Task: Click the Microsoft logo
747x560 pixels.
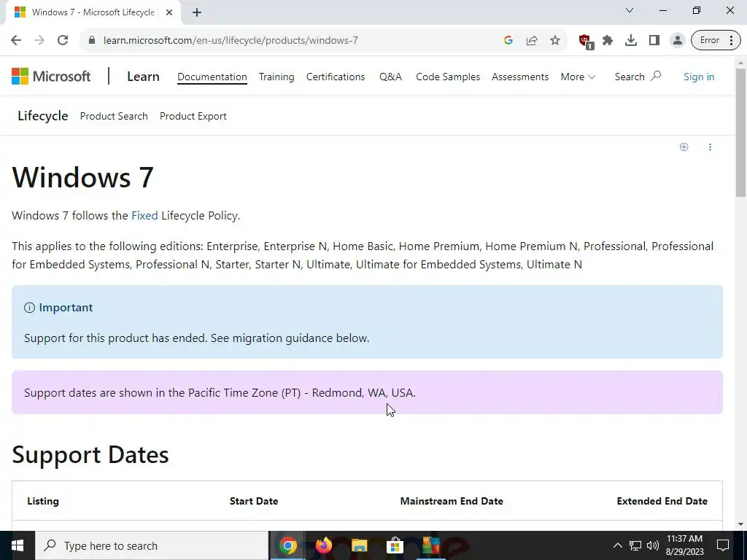Action: pyautogui.click(x=51, y=76)
